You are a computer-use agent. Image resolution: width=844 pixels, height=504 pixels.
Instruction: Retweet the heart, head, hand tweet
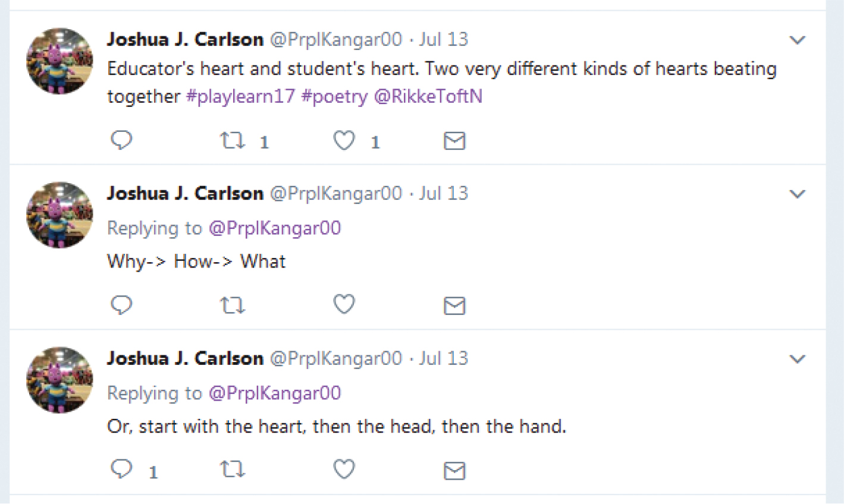(232, 470)
